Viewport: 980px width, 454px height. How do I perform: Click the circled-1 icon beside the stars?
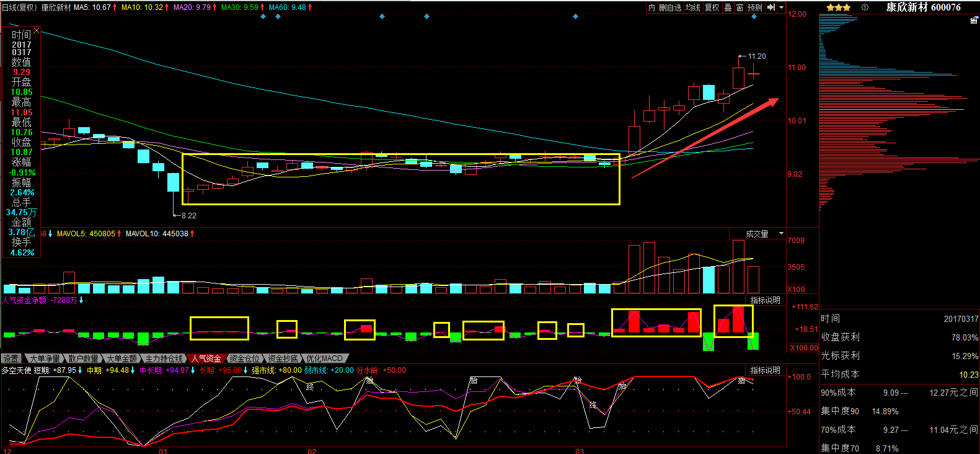coord(865,7)
